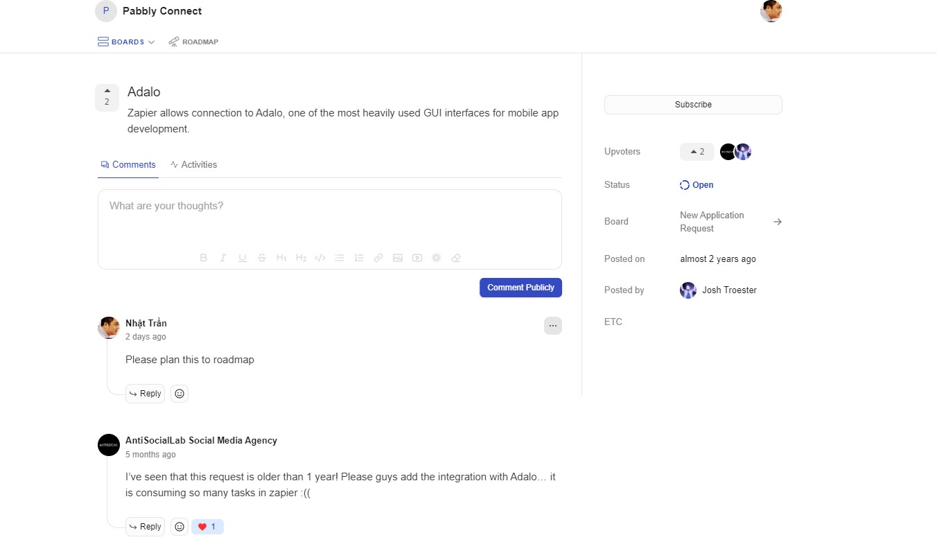Click the Pabbly Connect title

[x=162, y=11]
